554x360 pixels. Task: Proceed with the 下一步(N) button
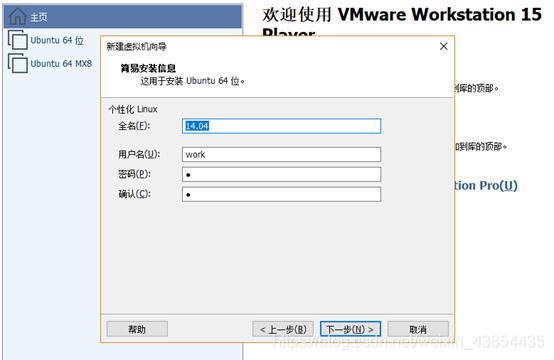pos(350,329)
